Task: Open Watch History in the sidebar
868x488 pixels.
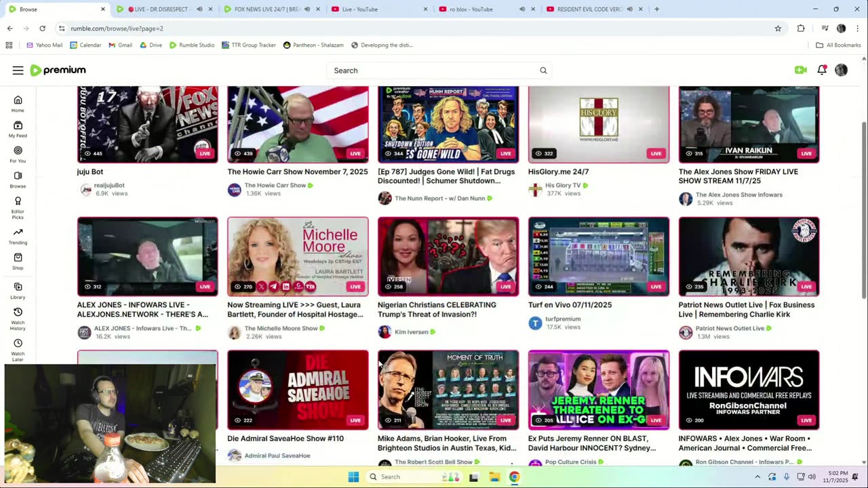Action: [18, 319]
